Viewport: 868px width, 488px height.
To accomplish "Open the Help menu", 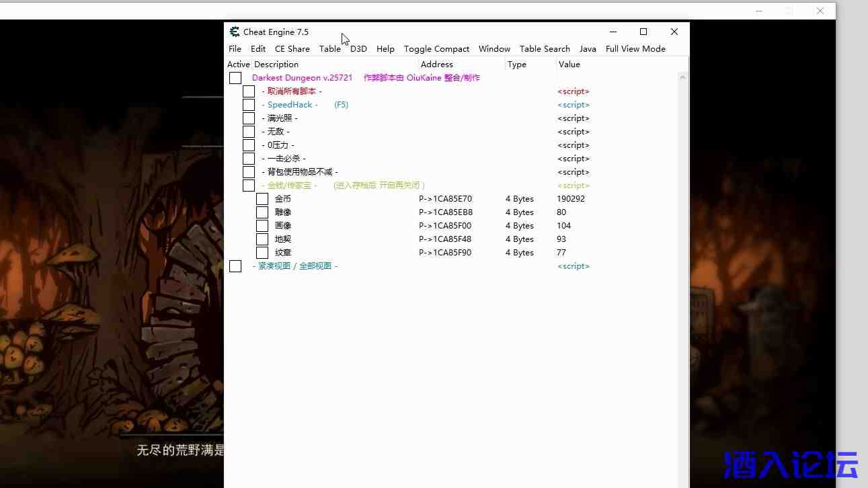I will (x=385, y=49).
